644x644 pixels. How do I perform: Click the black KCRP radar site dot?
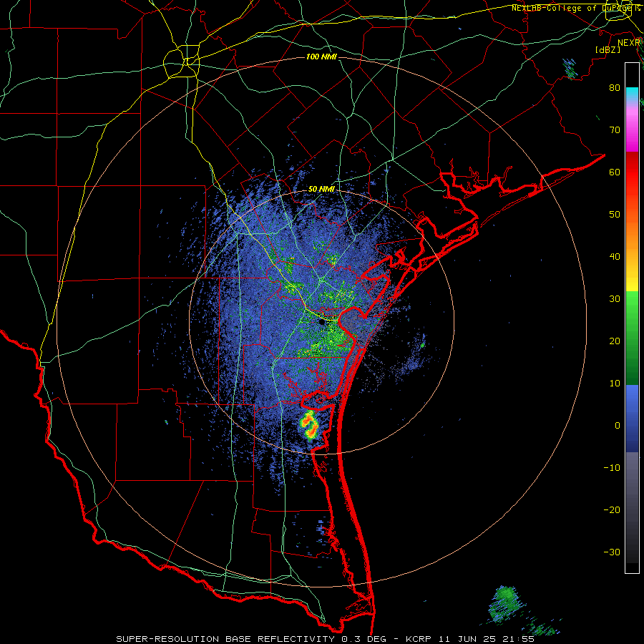point(321,323)
